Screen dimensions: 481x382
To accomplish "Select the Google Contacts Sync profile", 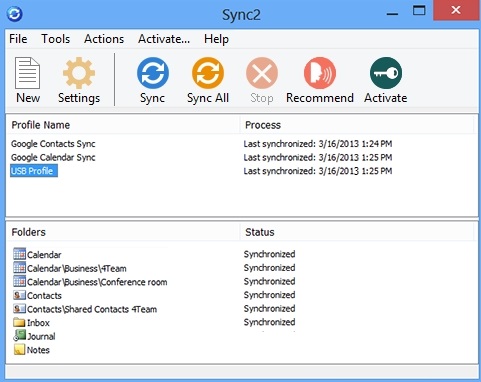I will [x=53, y=144].
